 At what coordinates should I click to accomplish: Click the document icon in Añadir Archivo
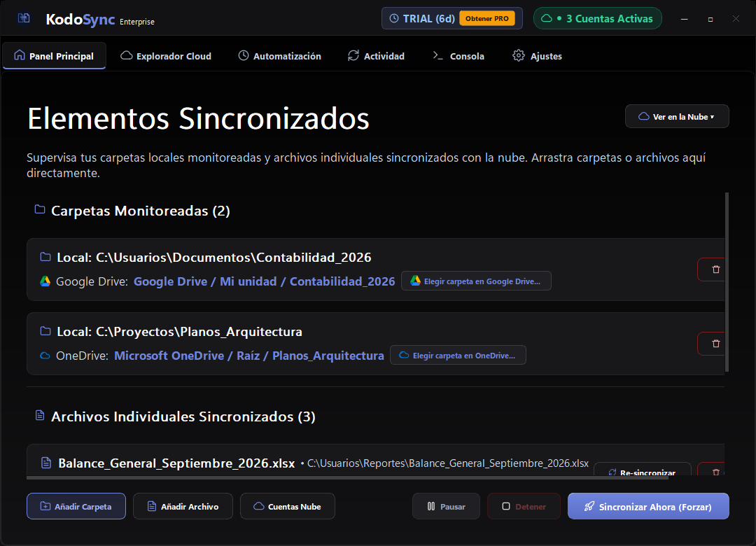(152, 506)
